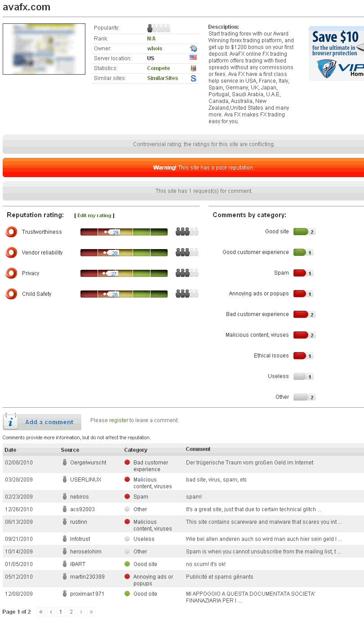Screen dimensions: 364x620
Task: Go to the previous comments page
Action: click(x=51, y=612)
